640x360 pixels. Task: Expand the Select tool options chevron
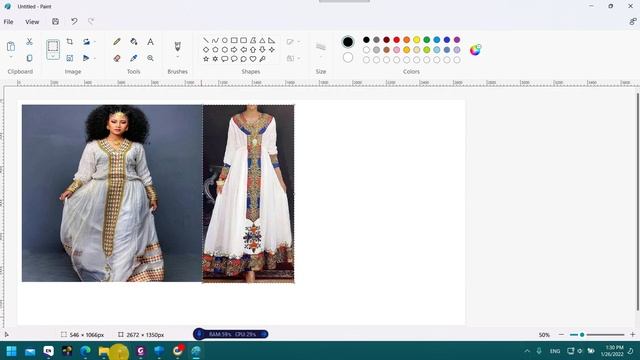53,56
